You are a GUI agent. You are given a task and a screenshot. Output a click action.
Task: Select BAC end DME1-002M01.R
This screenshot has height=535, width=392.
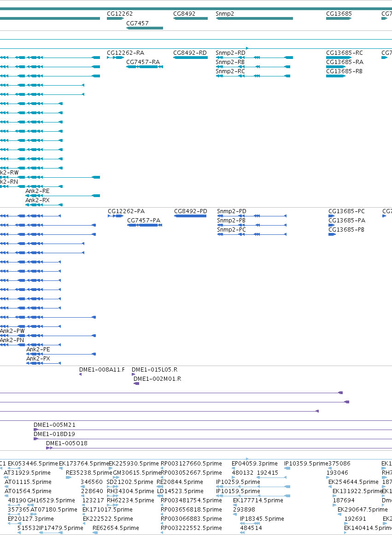(157, 379)
